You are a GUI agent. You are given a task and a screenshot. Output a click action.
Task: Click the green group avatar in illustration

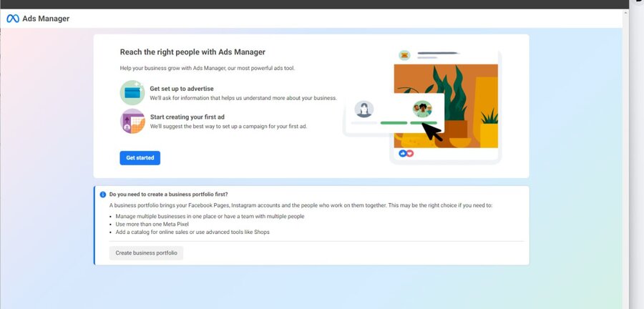point(422,109)
